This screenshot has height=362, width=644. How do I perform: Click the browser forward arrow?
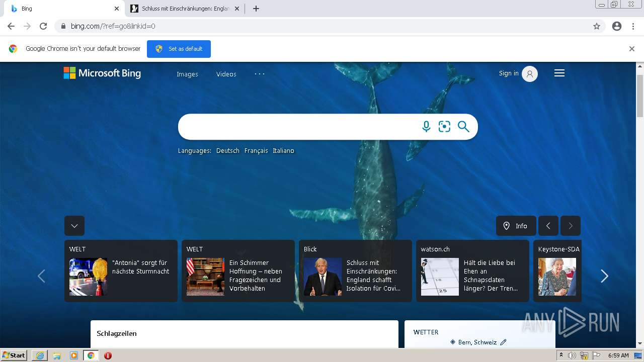(x=27, y=26)
